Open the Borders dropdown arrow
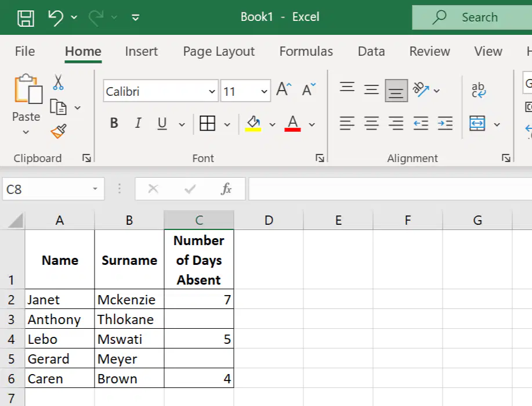 tap(227, 125)
